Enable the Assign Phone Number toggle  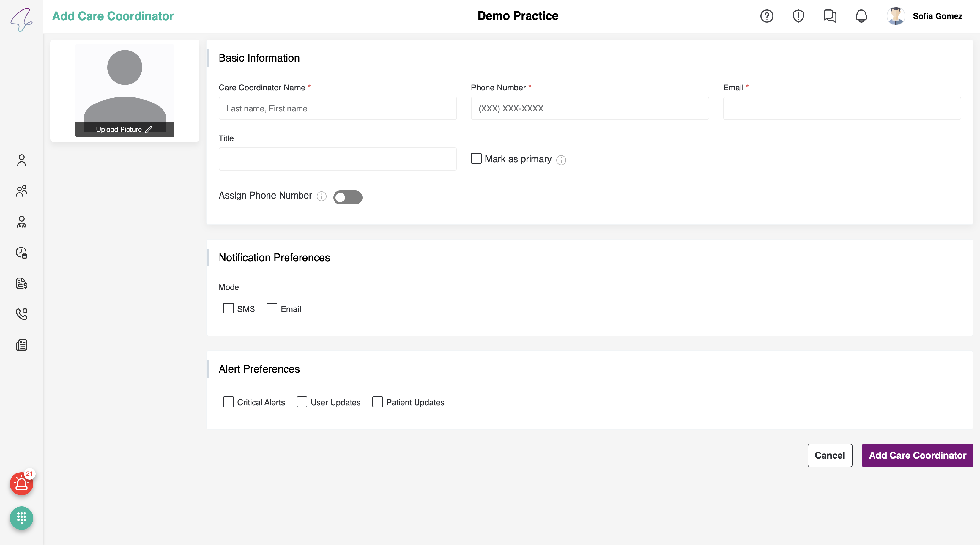(347, 197)
